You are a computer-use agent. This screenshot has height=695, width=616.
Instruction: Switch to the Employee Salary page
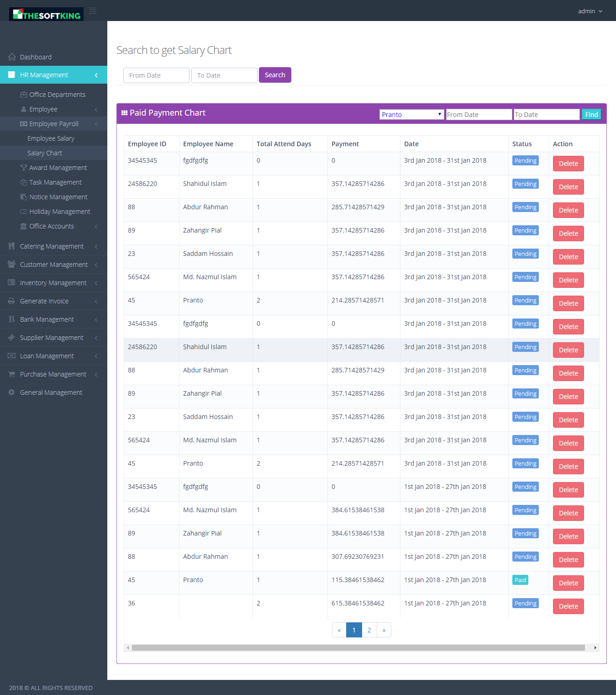coord(51,138)
